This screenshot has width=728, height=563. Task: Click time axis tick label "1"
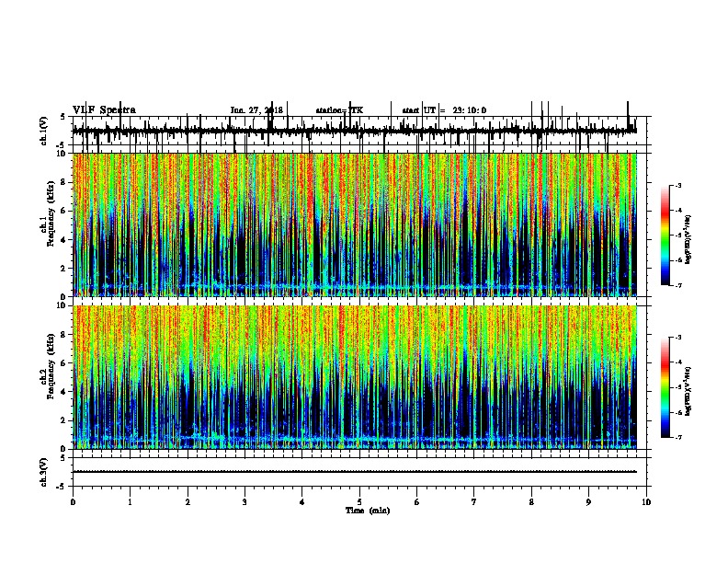[x=131, y=502]
